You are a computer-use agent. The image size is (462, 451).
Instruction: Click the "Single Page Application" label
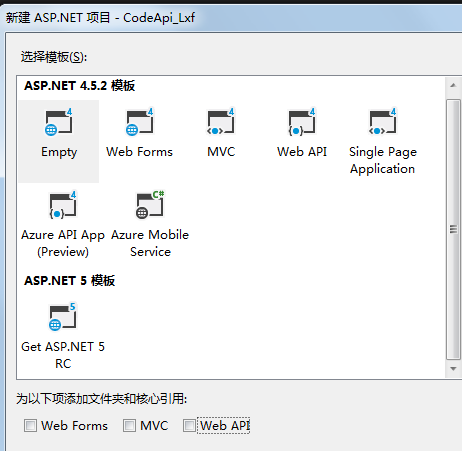(x=383, y=160)
